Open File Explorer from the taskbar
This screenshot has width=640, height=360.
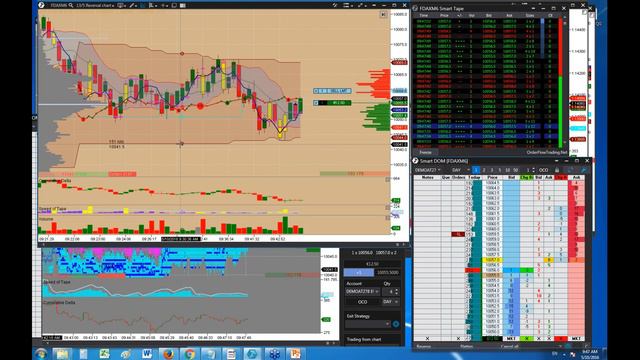[62, 353]
